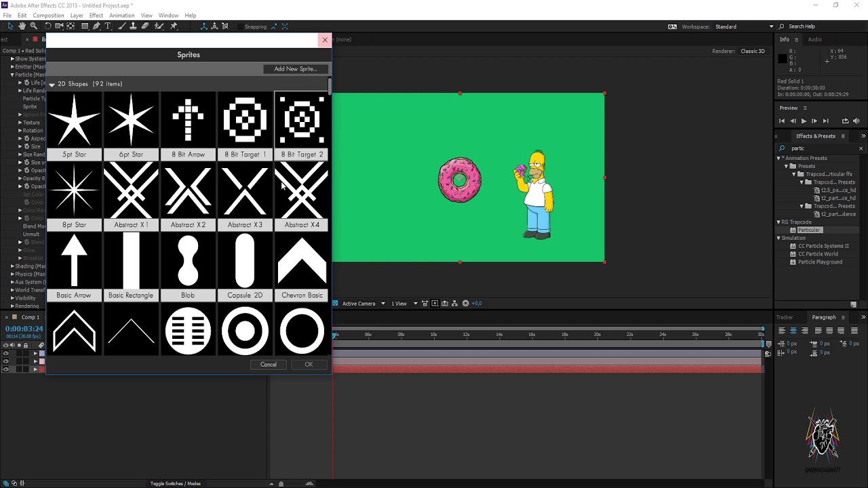Click the Sprites dialog vertical scrollbar
Image resolution: width=868 pixels, height=488 pixels.
(330, 87)
